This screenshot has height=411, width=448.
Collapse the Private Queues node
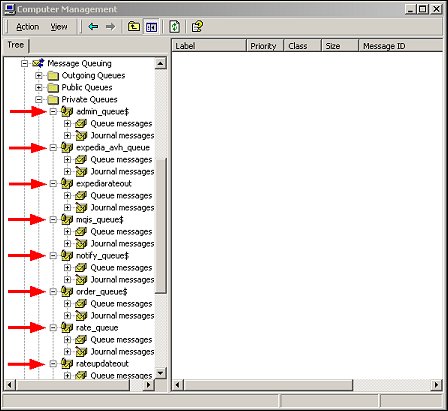(39, 99)
